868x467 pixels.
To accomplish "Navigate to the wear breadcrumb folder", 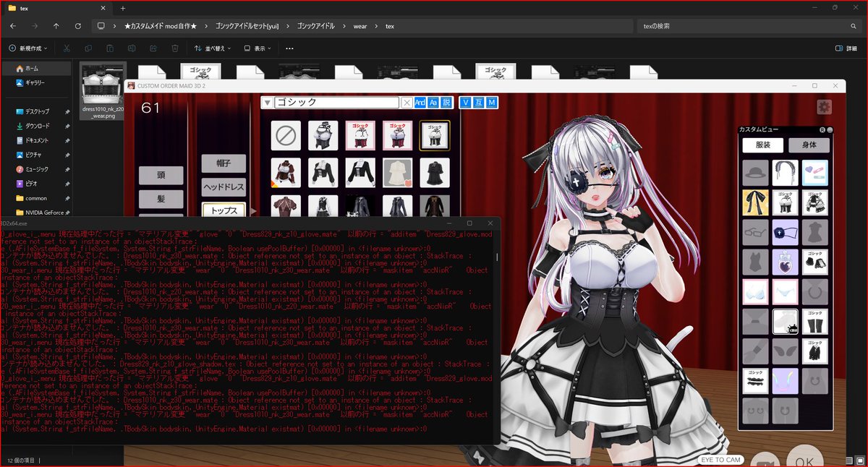I will (360, 26).
